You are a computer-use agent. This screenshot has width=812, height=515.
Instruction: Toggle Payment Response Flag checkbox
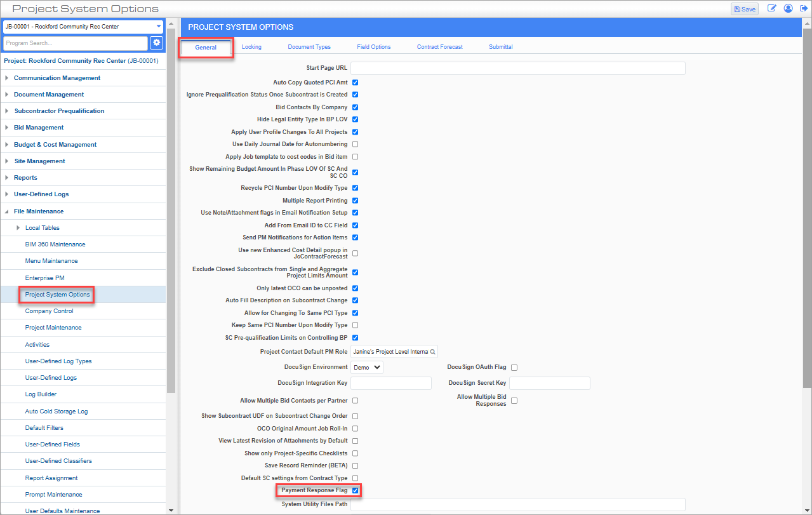pyautogui.click(x=356, y=490)
